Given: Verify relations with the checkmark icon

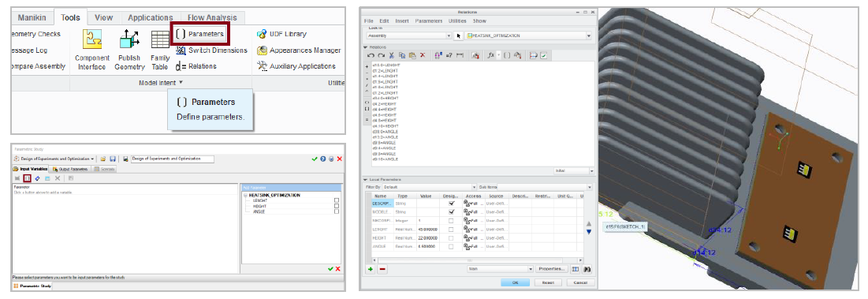Looking at the screenshot, I should point(544,55).
